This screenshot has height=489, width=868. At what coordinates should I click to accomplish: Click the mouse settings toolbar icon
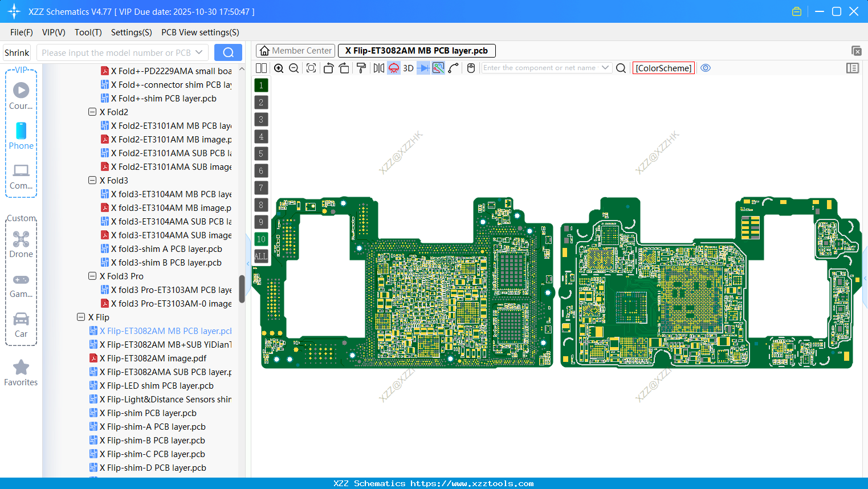click(x=470, y=68)
